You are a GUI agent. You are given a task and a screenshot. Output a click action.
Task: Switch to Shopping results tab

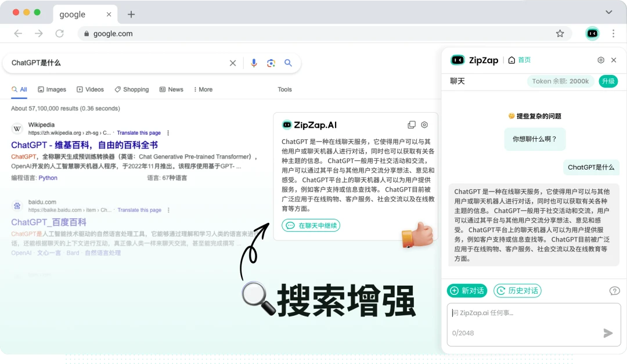pos(132,89)
